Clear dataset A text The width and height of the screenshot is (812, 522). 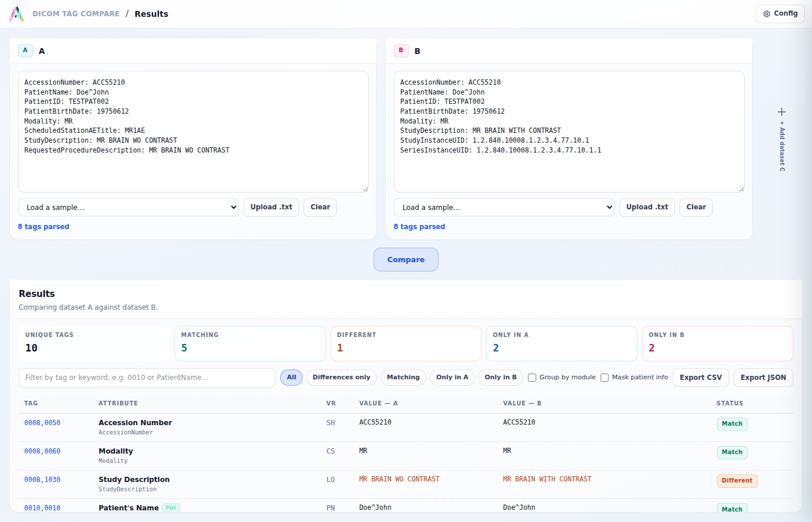pyautogui.click(x=320, y=208)
